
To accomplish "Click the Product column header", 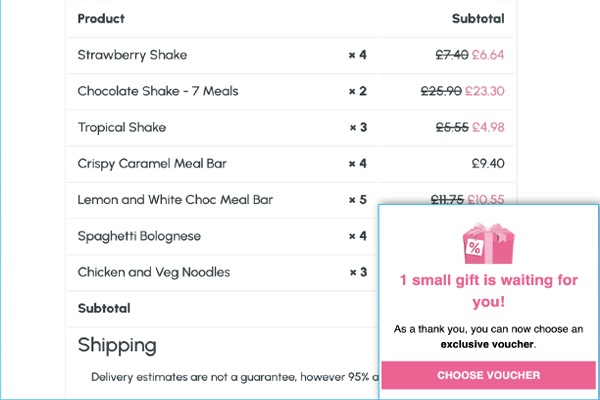I will point(101,19).
